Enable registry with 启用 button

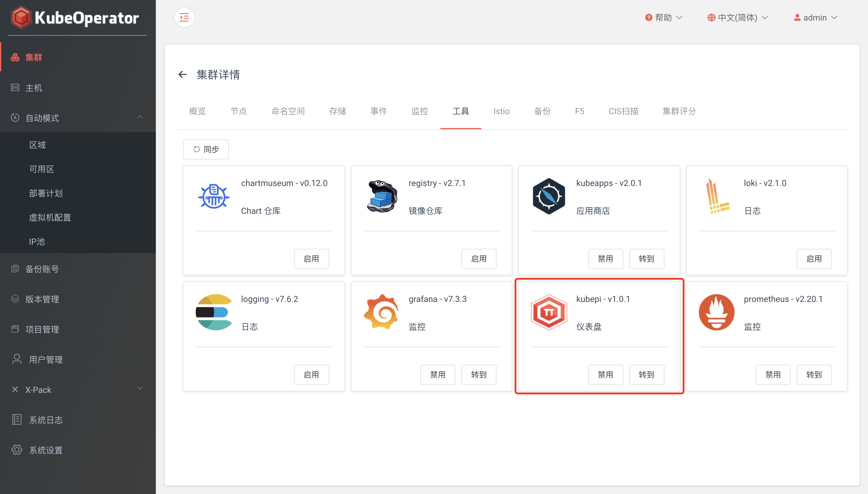click(x=479, y=258)
